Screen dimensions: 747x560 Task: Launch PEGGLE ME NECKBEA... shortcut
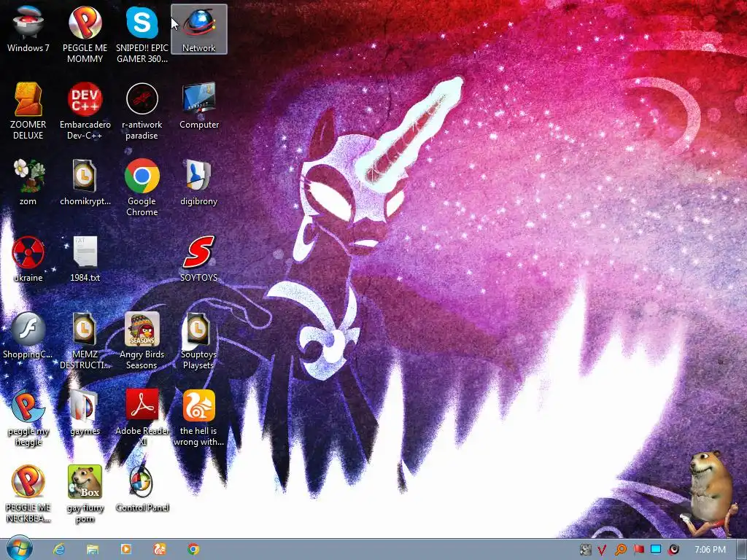point(28,494)
